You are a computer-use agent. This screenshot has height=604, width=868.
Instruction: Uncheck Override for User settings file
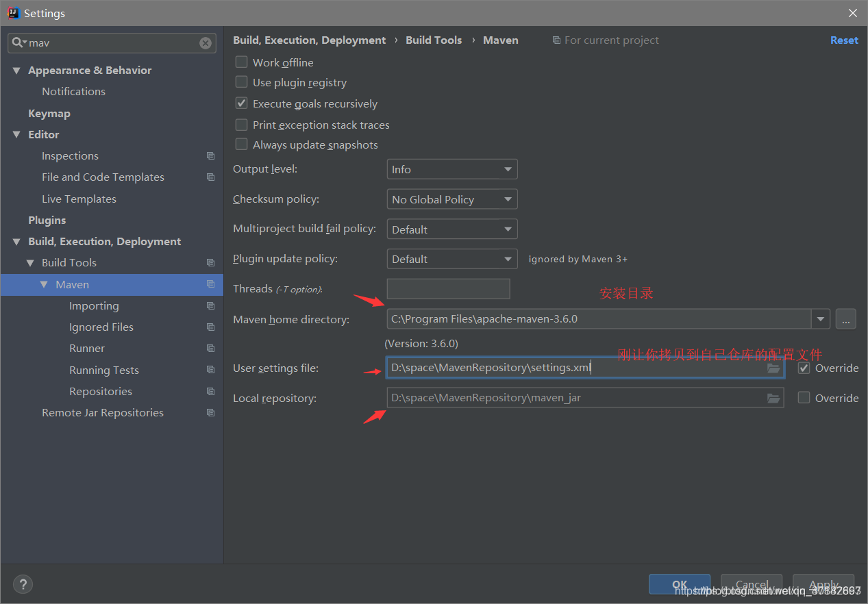[x=804, y=368]
